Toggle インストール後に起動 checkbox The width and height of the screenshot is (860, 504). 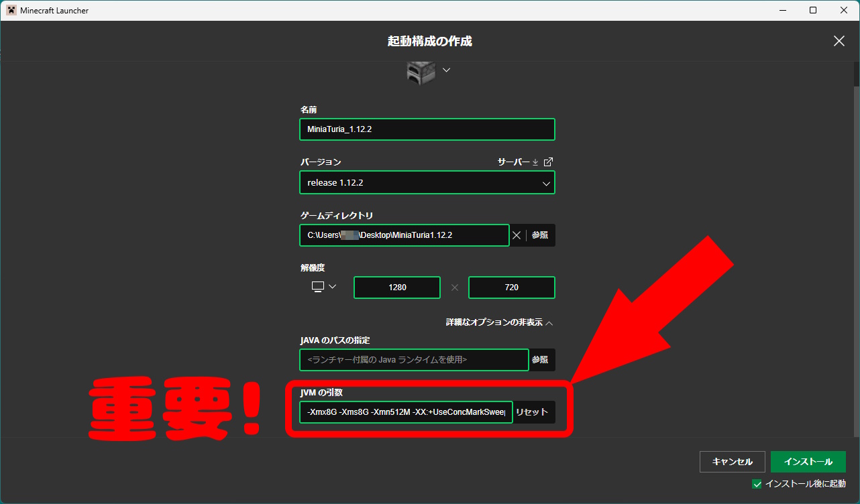pyautogui.click(x=757, y=484)
